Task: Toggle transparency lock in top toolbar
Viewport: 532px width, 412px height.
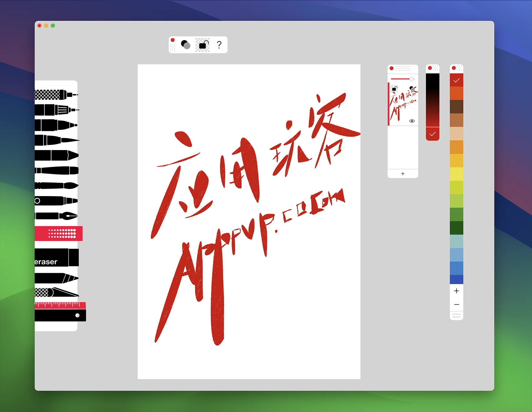Action: click(x=203, y=45)
